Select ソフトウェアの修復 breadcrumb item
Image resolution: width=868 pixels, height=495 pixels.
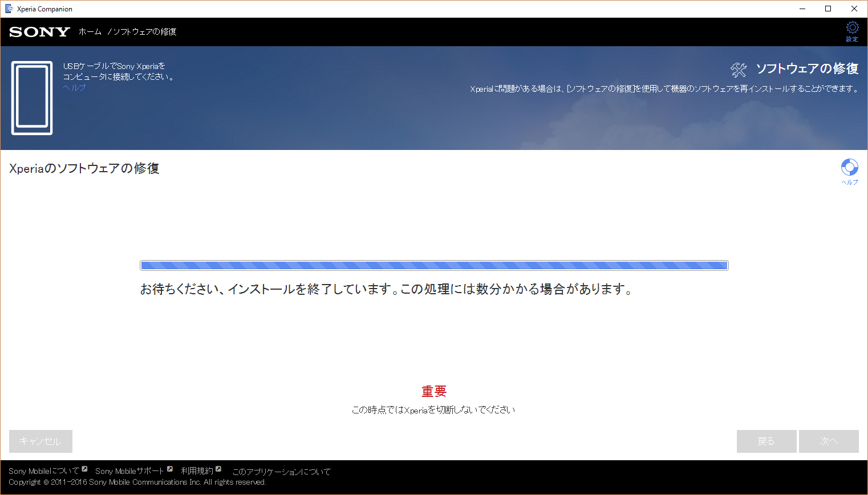pyautogui.click(x=145, y=32)
